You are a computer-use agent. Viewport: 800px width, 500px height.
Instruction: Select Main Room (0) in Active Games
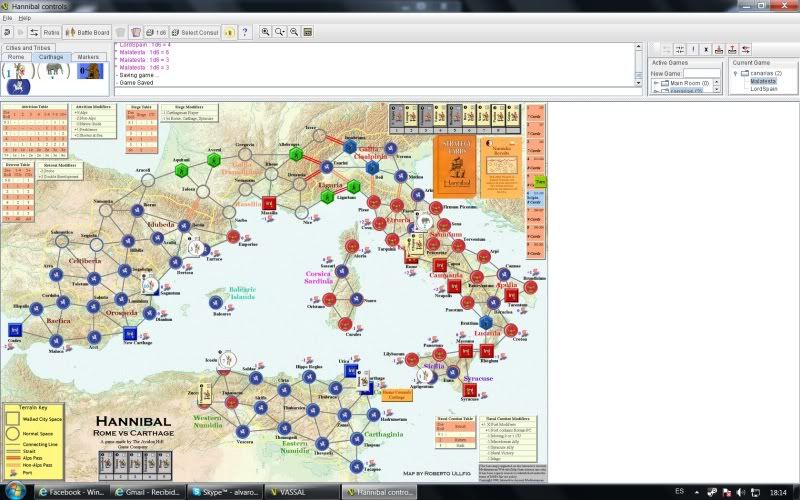pos(689,83)
